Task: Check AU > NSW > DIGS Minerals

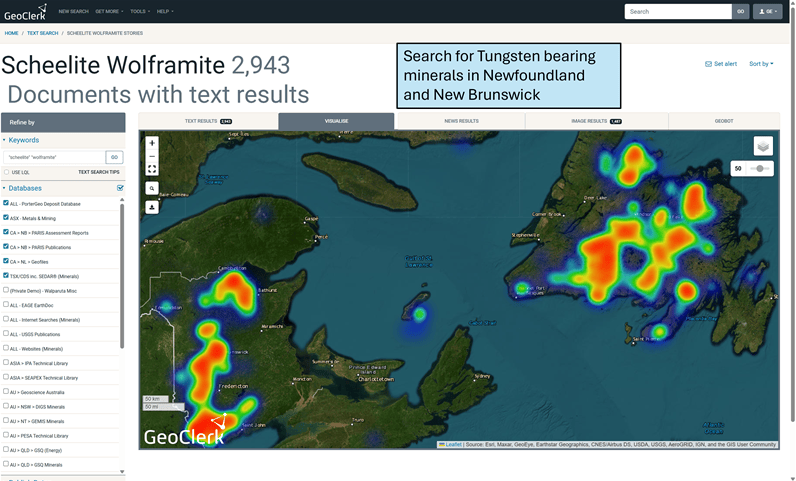Action: (6, 406)
